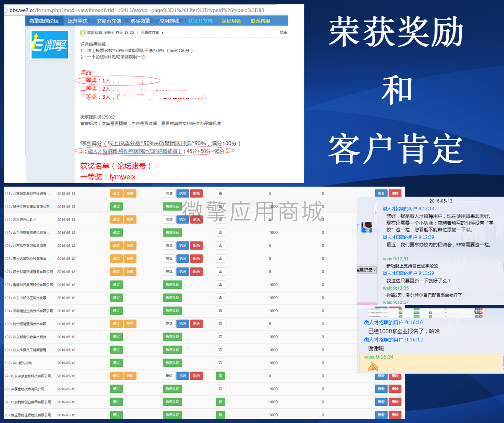Click the robot avatar in the chat window
This screenshot has width=504, height=423.
point(367,227)
